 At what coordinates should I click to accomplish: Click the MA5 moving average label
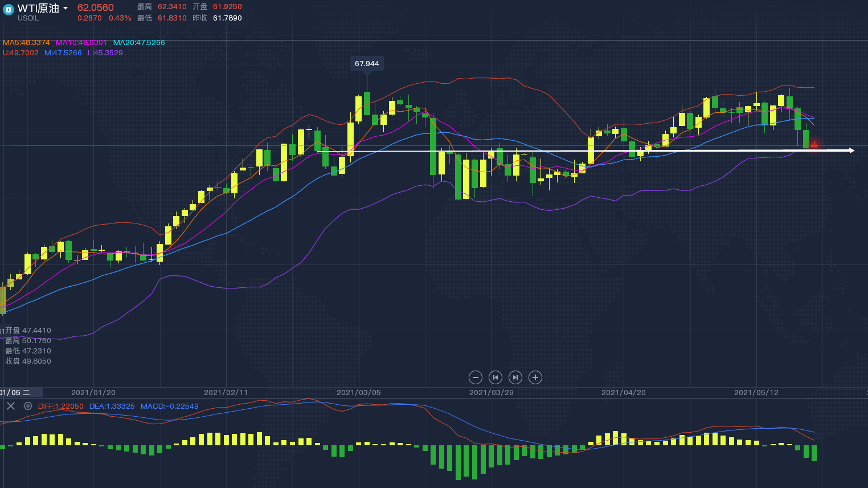[x=26, y=43]
